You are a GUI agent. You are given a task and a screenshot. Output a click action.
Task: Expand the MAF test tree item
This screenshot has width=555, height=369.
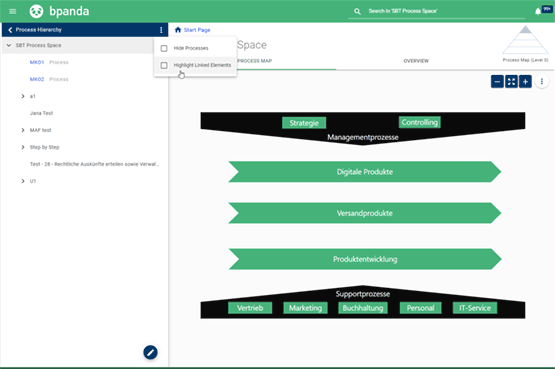[x=23, y=130]
